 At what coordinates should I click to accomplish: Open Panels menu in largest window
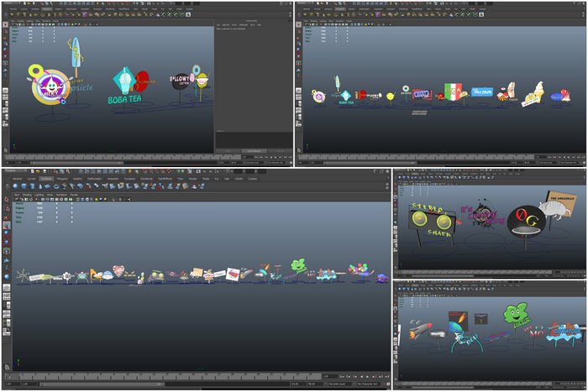coord(74,195)
